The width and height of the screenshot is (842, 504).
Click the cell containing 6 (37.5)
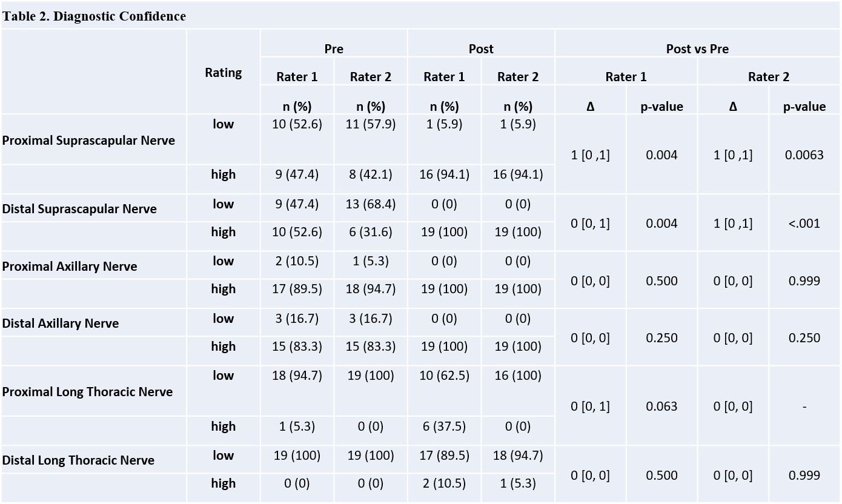click(x=444, y=426)
